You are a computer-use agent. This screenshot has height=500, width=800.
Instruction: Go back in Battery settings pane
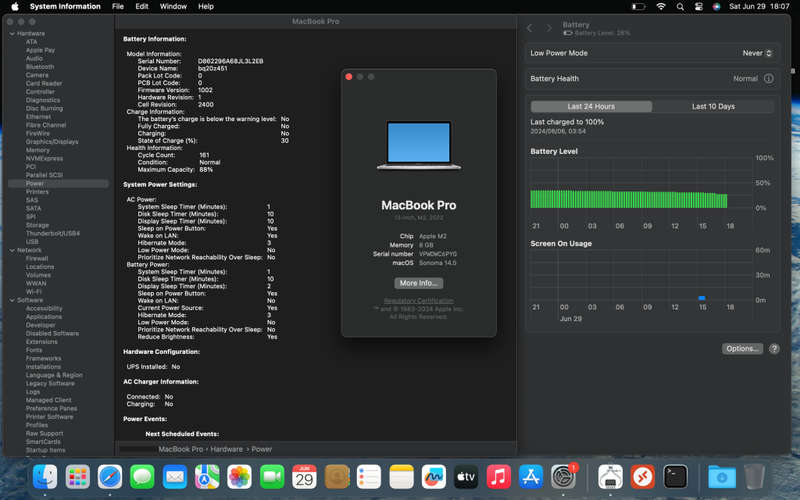point(530,28)
